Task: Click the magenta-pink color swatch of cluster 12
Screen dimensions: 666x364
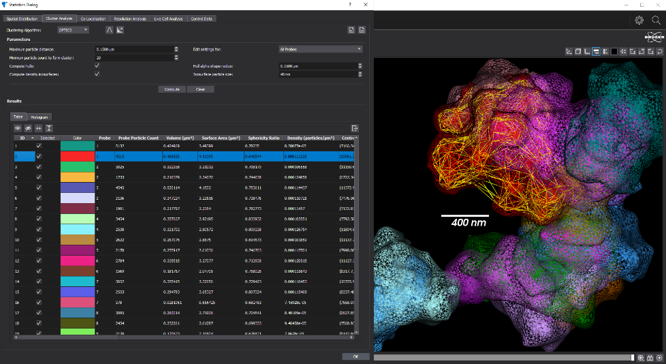Action: pos(78,260)
